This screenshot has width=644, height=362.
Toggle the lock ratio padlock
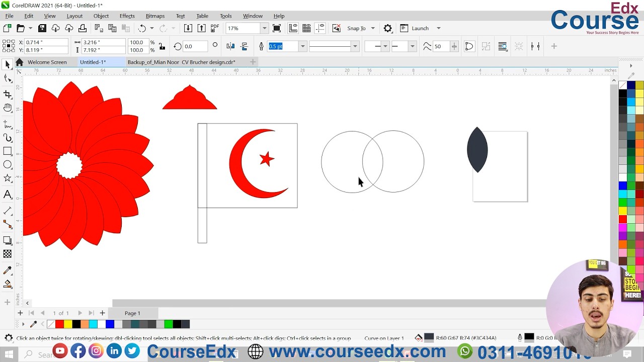tap(162, 46)
